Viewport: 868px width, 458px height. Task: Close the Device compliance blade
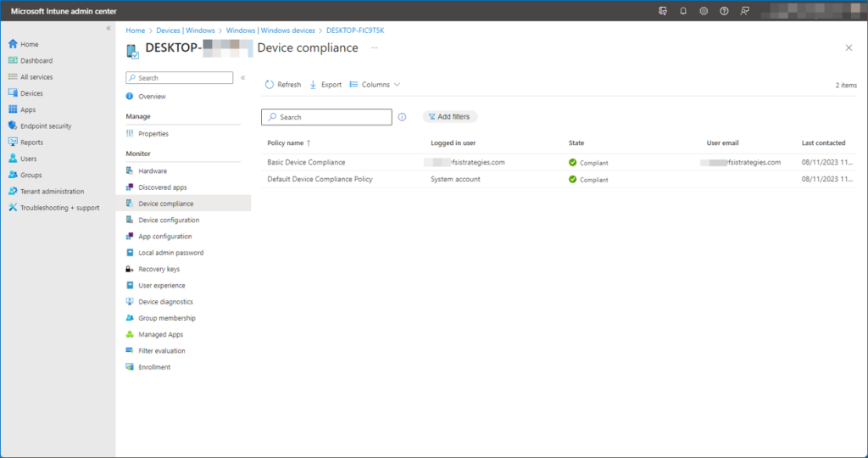tap(849, 48)
